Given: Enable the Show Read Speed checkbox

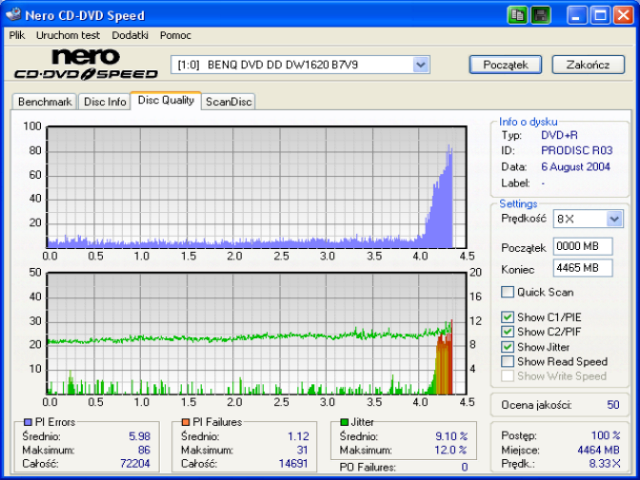Looking at the screenshot, I should pyautogui.click(x=507, y=362).
